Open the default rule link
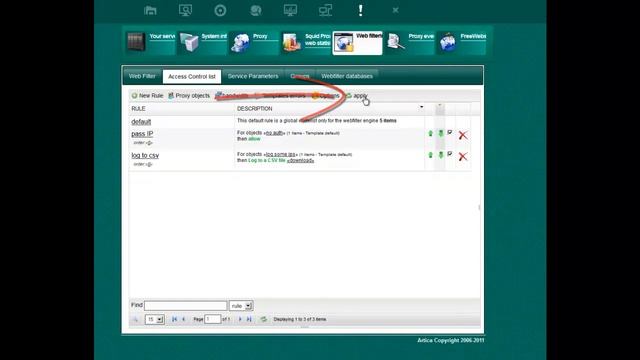Image resolution: width=640 pixels, height=360 pixels. (141, 122)
